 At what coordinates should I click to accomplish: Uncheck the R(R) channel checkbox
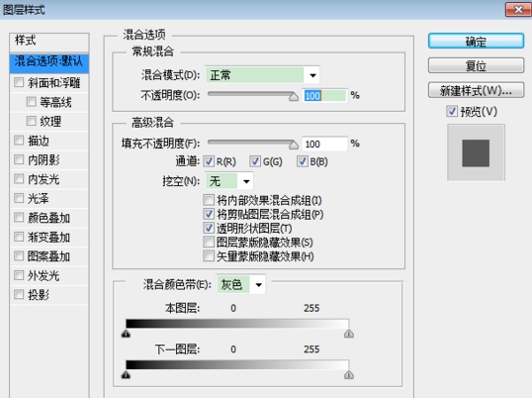point(209,161)
